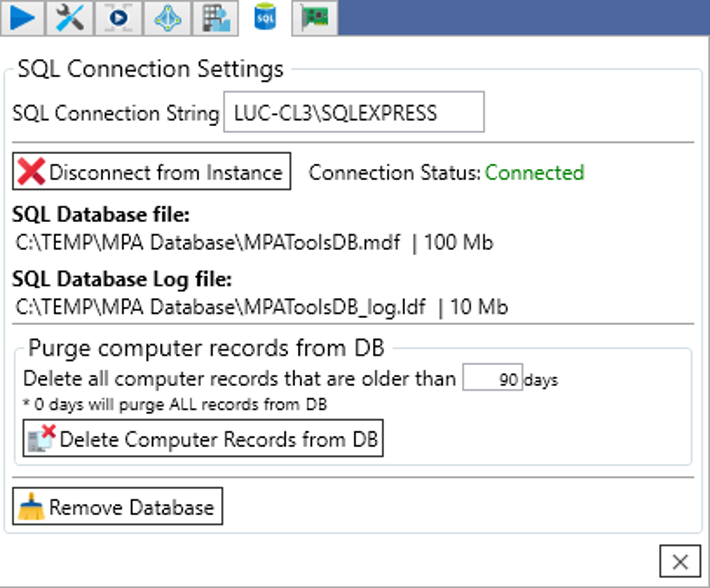Click the SQL Connection Settings heading
Viewport: 710px width, 588px height.
pos(151,70)
